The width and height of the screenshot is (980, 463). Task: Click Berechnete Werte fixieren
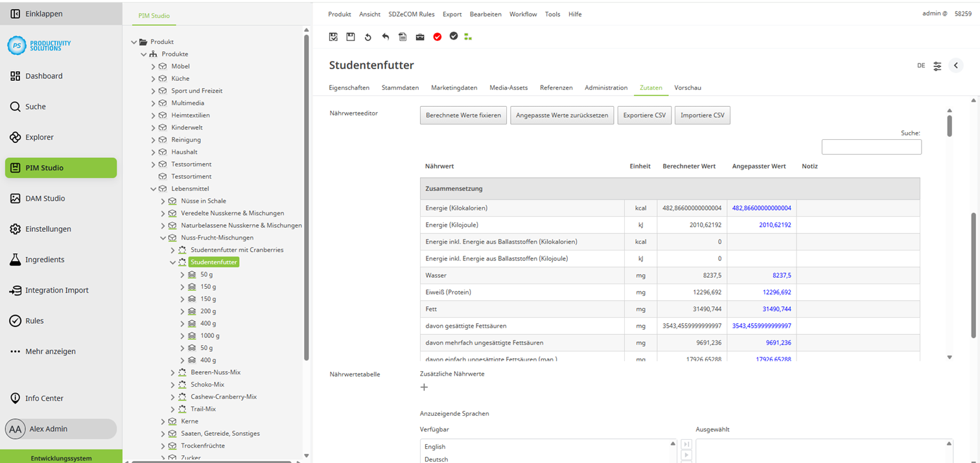463,115
